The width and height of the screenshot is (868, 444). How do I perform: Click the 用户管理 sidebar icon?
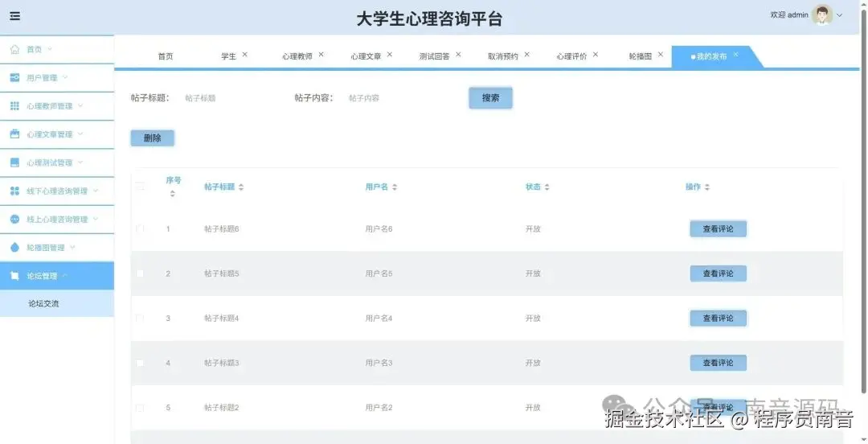click(x=15, y=77)
